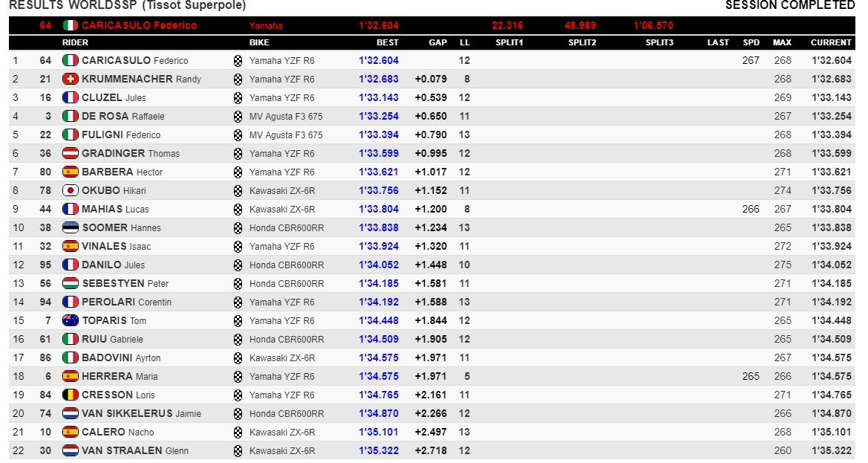This screenshot has width=868, height=463.
Task: Click the checkered flag icon in RUIU's row
Action: point(238,340)
